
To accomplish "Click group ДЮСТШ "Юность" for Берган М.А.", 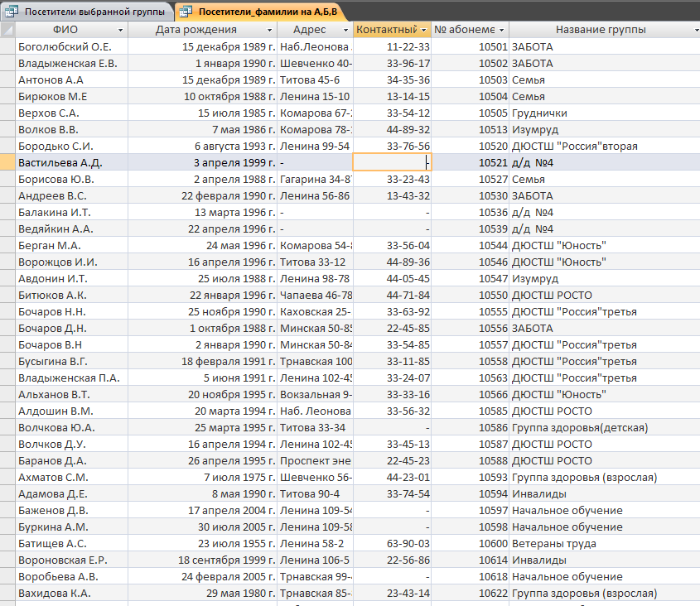I will [x=605, y=245].
